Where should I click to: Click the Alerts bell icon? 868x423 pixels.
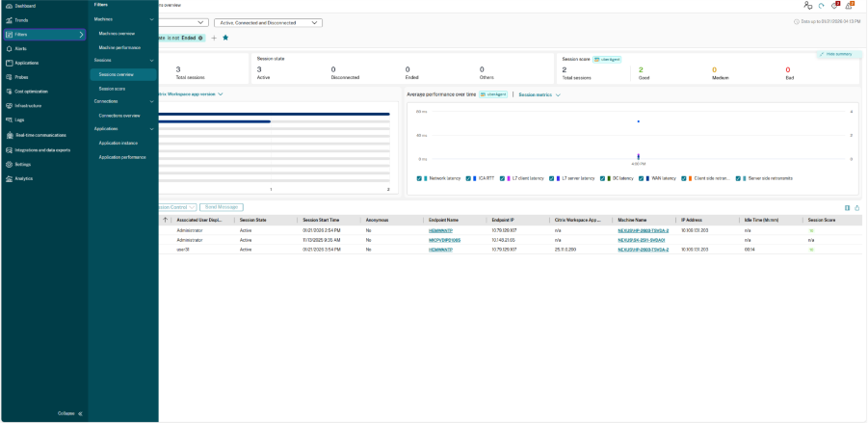pos(9,49)
